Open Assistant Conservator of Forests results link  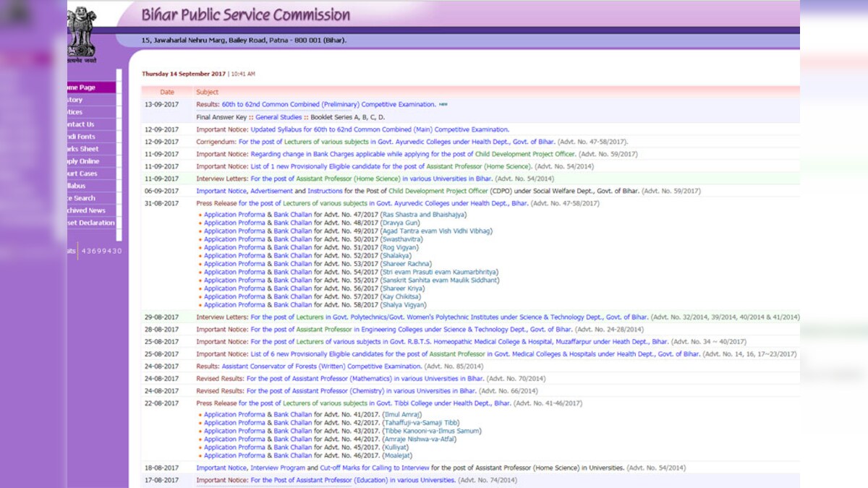(x=322, y=367)
